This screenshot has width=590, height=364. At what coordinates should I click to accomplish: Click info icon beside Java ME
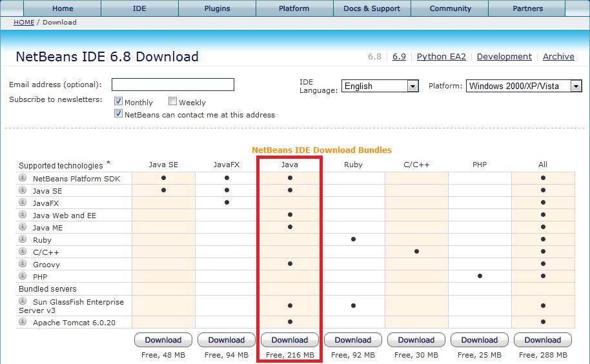[23, 227]
